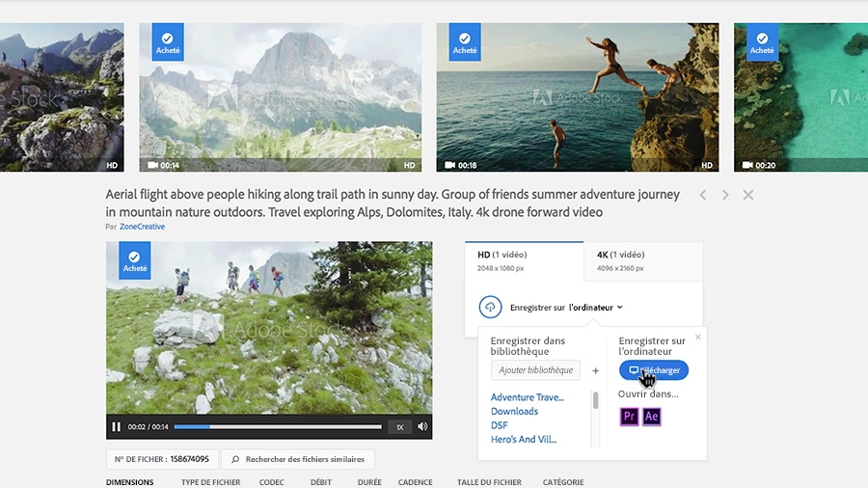Click the camera icon beside 00:14
The width and height of the screenshot is (868, 488).
tap(152, 165)
